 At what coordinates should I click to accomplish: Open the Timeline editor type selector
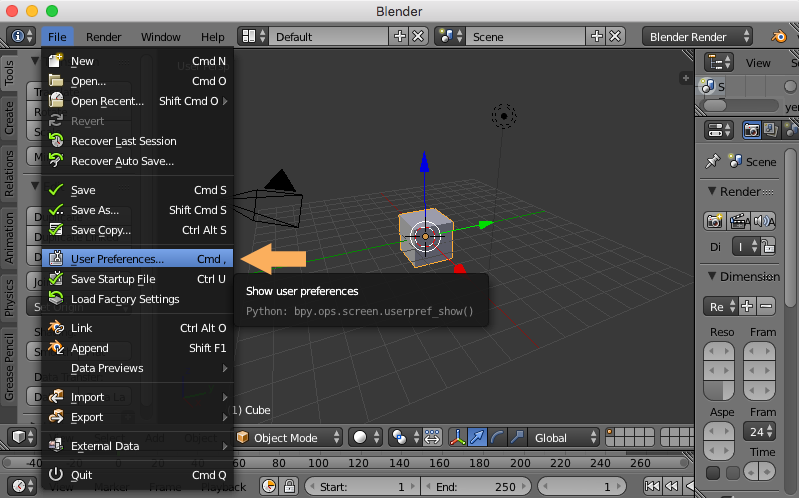coord(23,486)
